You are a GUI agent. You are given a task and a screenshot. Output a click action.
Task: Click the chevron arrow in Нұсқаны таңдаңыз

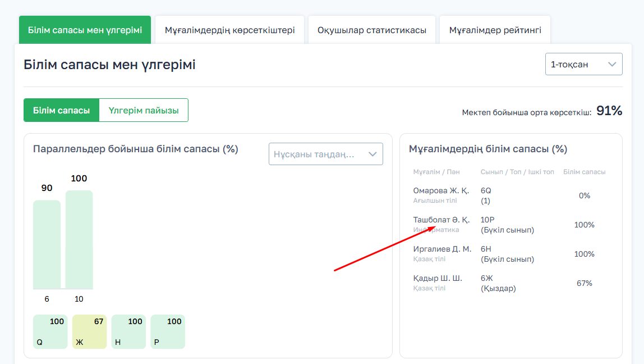[x=372, y=154]
